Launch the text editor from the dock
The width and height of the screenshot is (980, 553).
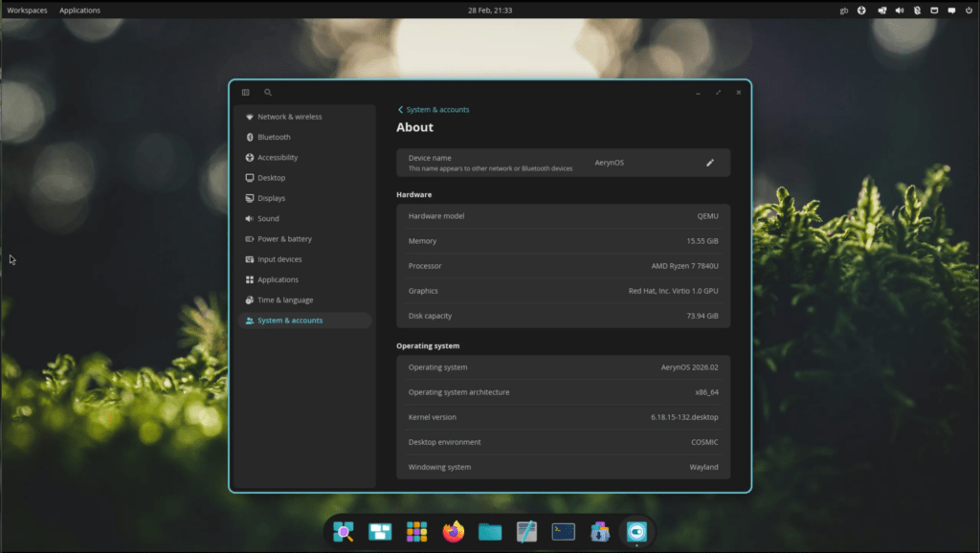(526, 532)
